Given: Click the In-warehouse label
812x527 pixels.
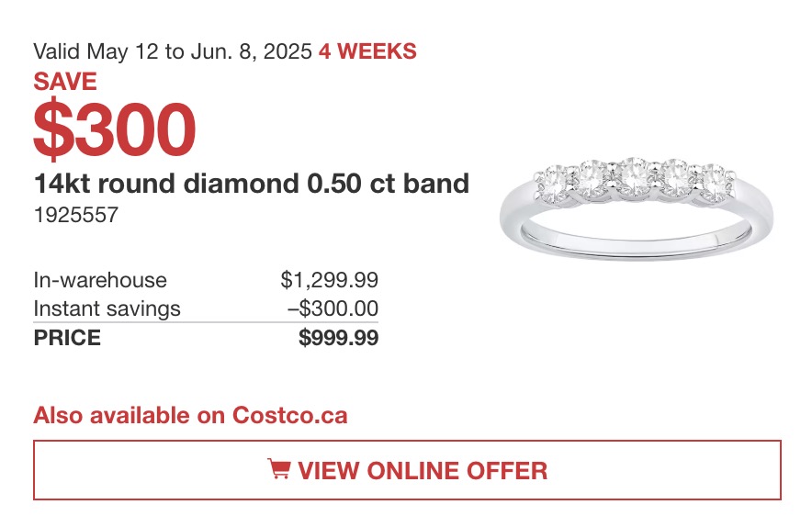Looking at the screenshot, I should pos(100,280).
